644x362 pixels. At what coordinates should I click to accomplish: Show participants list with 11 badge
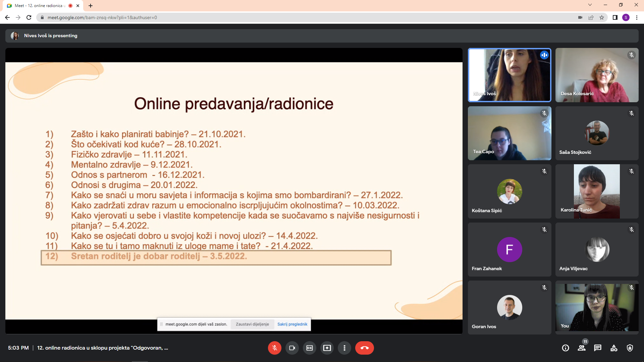582,348
